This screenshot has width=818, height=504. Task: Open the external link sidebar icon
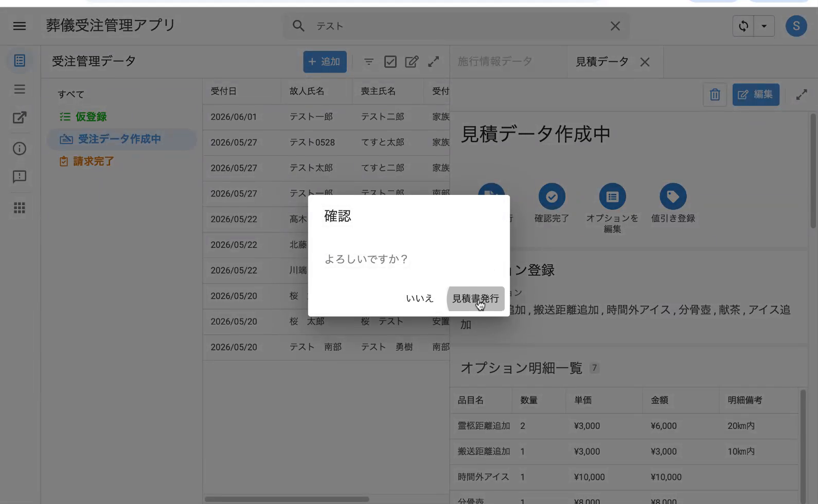(x=20, y=118)
